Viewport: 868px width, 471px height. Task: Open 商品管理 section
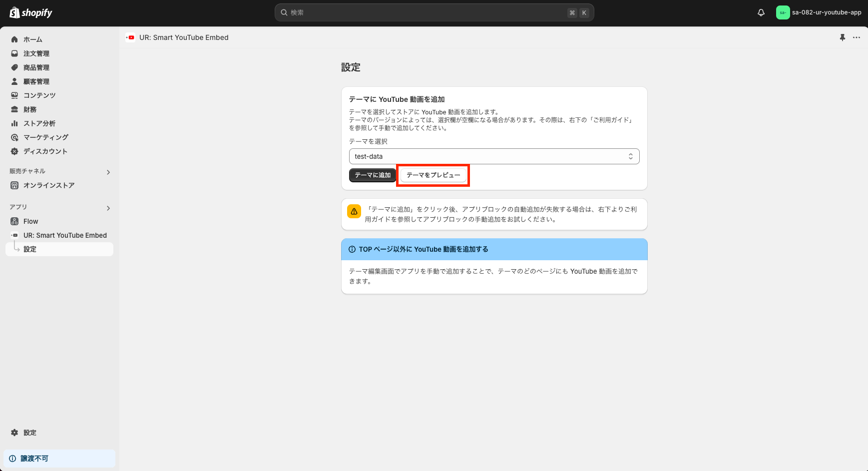click(x=36, y=67)
